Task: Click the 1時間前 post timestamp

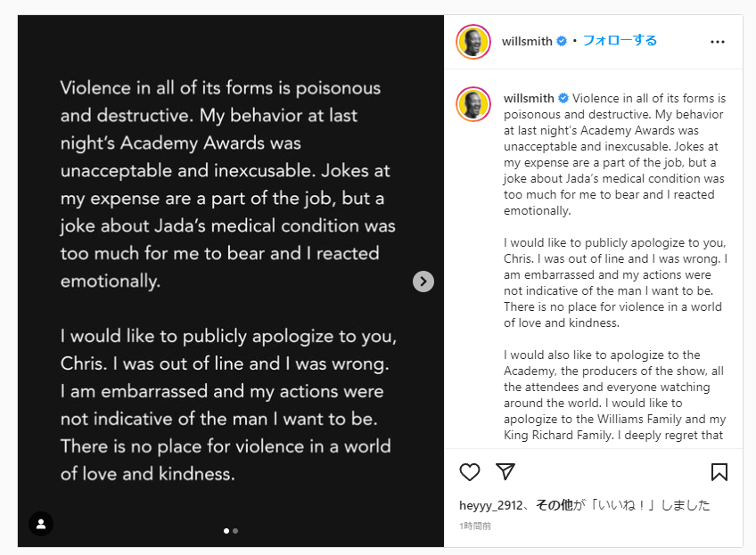Action: (475, 526)
